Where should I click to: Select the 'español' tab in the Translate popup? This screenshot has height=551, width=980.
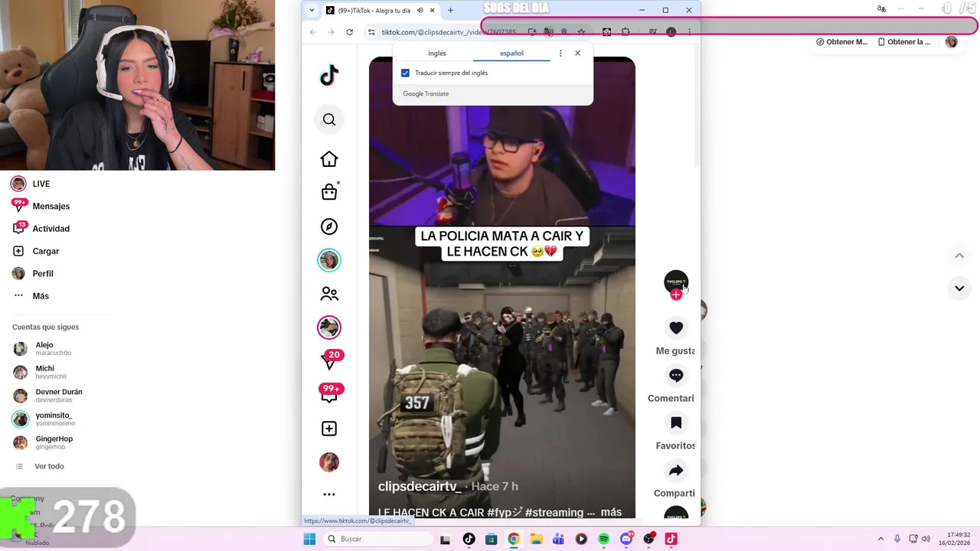pyautogui.click(x=511, y=54)
